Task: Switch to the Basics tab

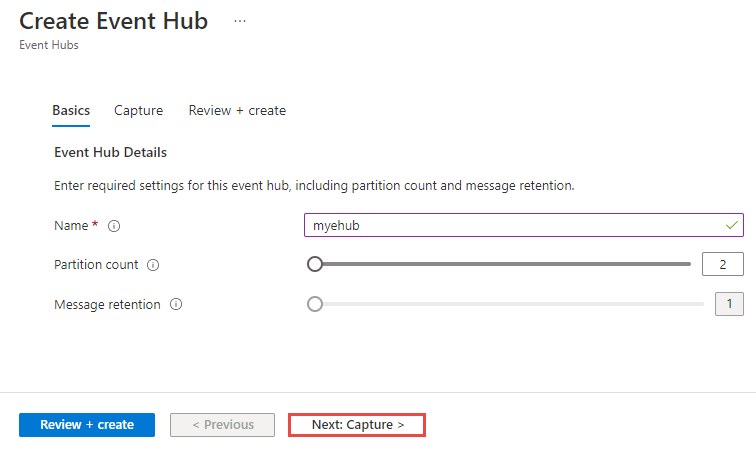Action: tap(71, 111)
